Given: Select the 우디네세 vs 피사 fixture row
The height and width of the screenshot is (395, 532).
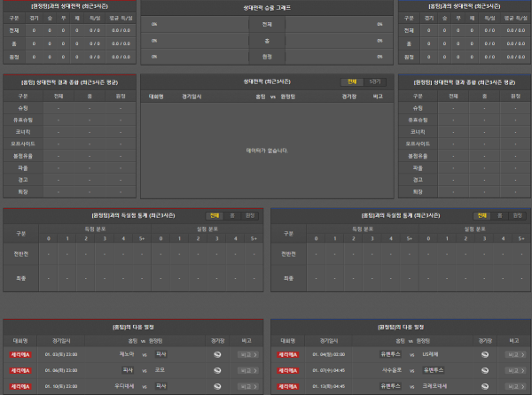Looking at the screenshot, I should (133, 386).
